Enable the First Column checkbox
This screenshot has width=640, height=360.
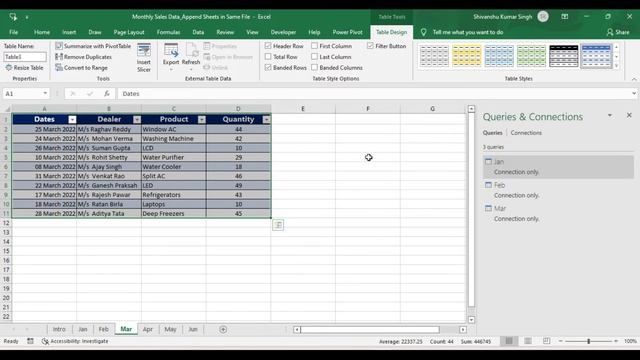[x=314, y=46]
